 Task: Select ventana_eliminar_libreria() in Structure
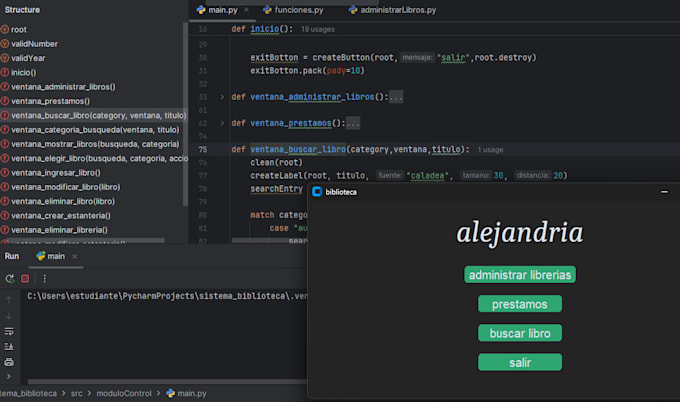(x=59, y=230)
